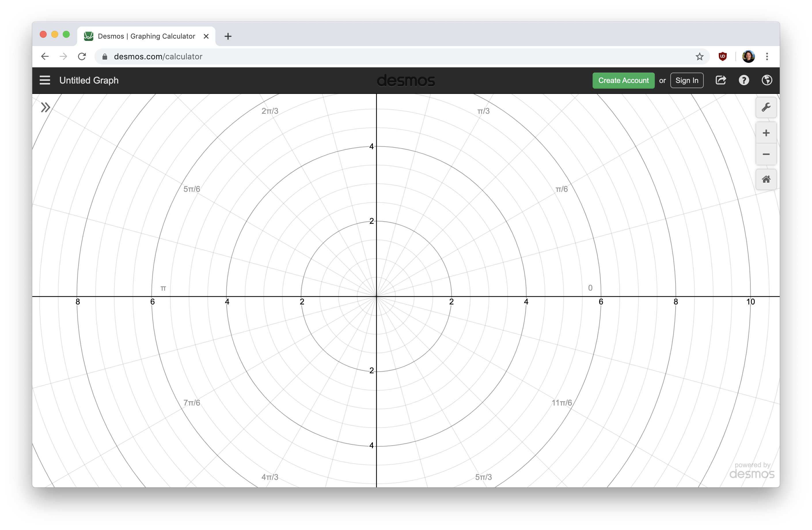Zoom out with the minus button
Screen dimensions: 812x530
coord(766,154)
